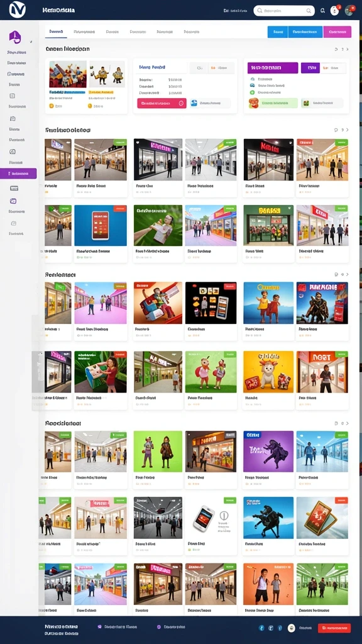Open the thumbnail showing a gold-framed red tablet
362x644 pixels.
(x=322, y=518)
